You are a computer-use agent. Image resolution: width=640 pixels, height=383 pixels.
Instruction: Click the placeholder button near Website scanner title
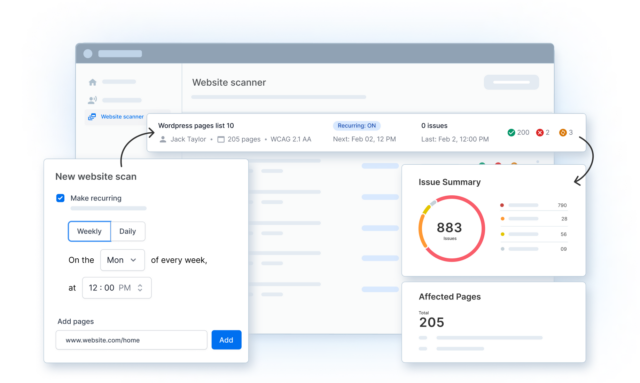511,82
